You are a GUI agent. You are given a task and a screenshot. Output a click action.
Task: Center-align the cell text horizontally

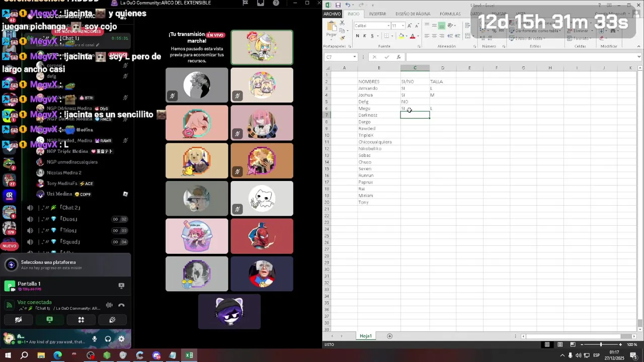pyautogui.click(x=434, y=36)
